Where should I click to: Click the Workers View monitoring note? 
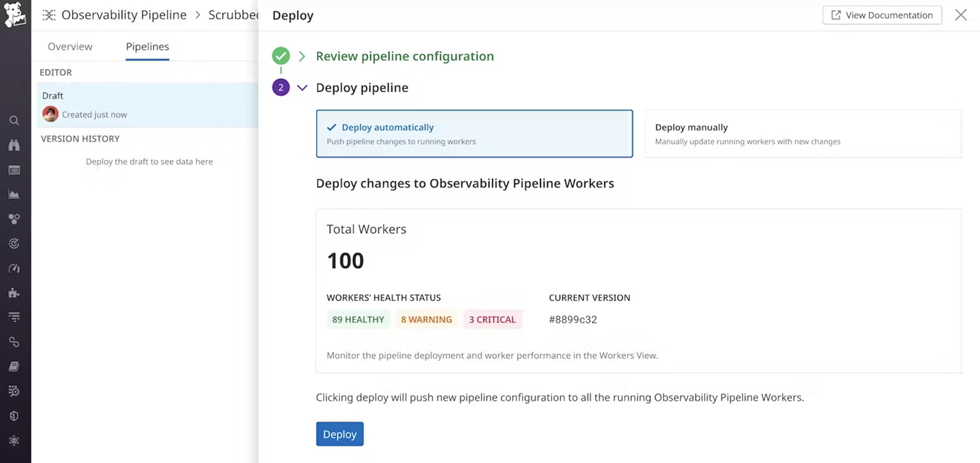coord(493,356)
